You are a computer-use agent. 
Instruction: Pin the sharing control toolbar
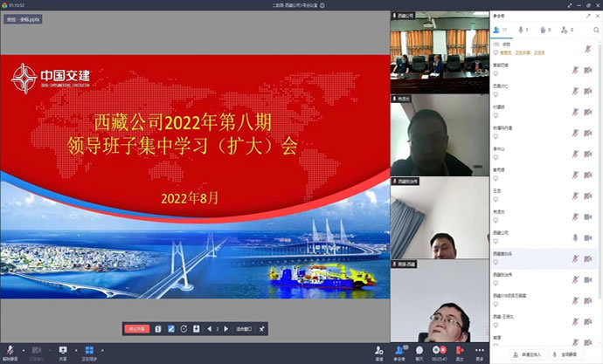(x=262, y=328)
